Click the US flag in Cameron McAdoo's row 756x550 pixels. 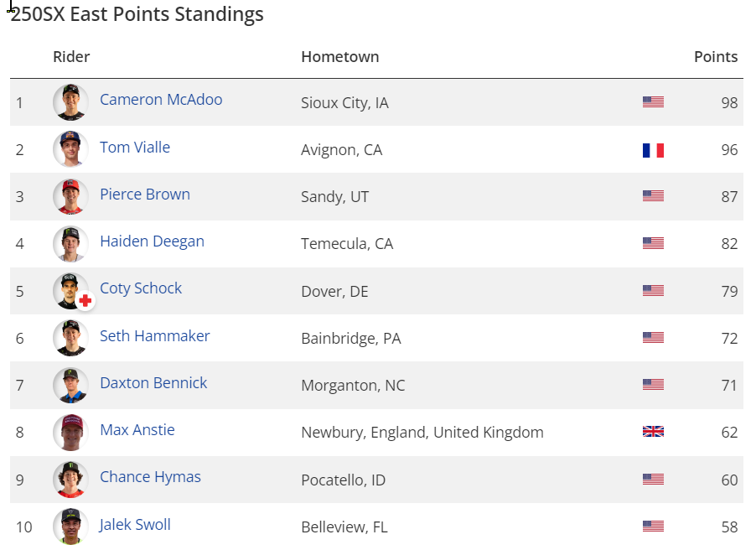click(653, 102)
